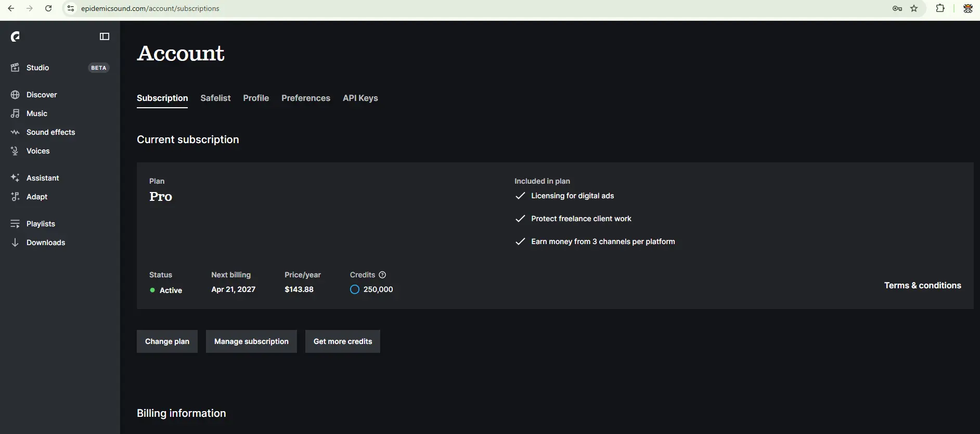980x434 pixels.
Task: Click the Billing information heading
Action: (x=182, y=413)
